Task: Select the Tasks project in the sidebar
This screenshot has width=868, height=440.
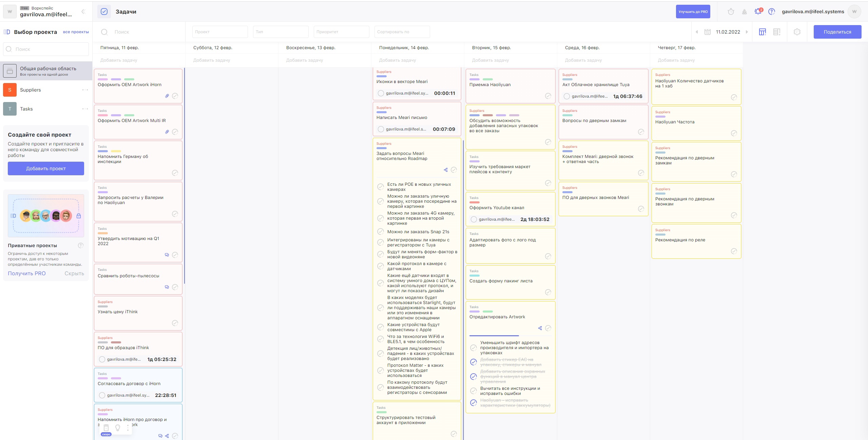Action: tap(26, 109)
